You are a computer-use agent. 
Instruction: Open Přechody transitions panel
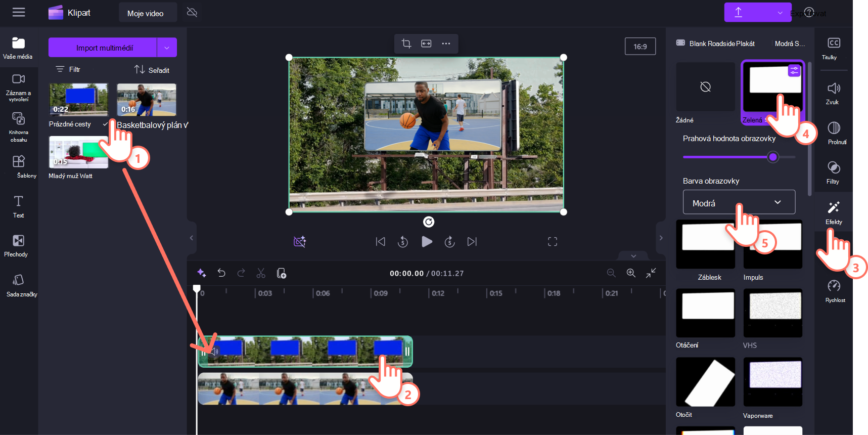18,246
